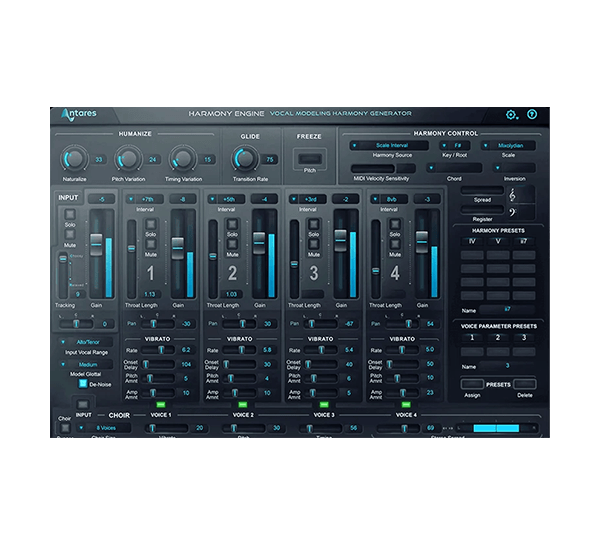Mute harmony voice 3
The height and width of the screenshot is (543, 600).
(313, 244)
